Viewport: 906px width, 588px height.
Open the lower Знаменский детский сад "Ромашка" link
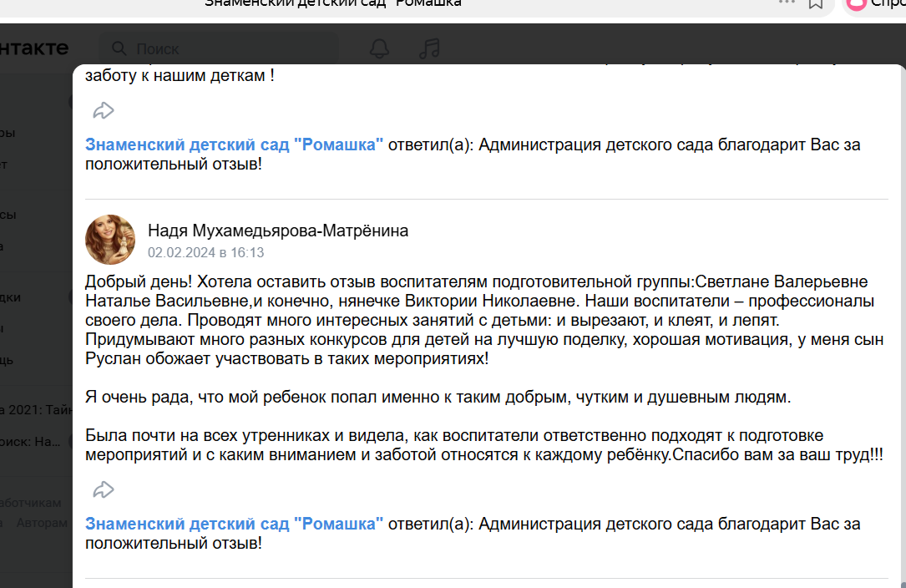235,524
